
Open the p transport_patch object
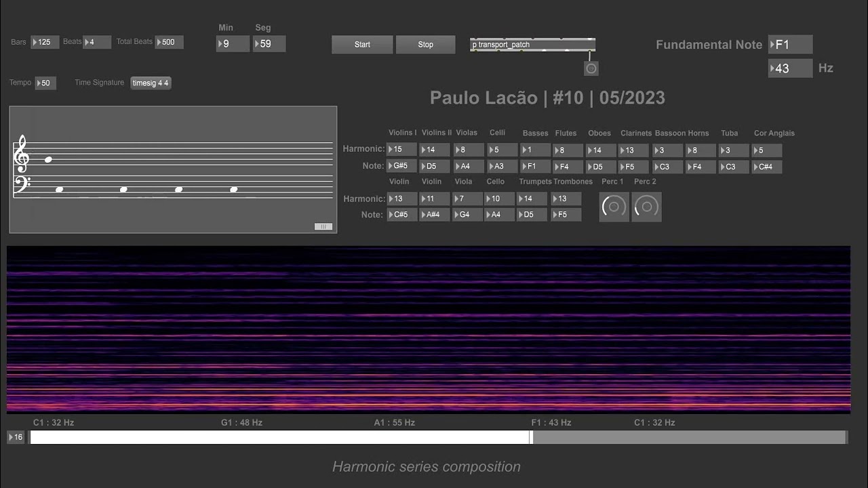point(532,45)
